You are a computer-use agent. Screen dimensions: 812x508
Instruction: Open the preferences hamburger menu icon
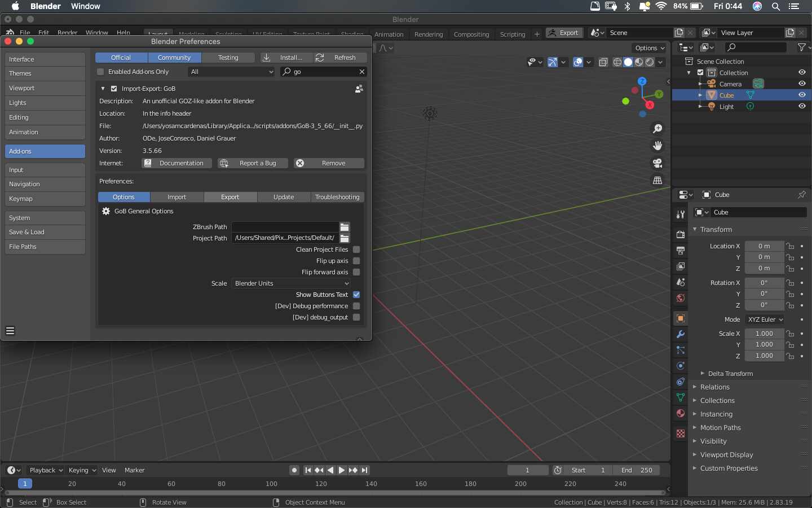coord(10,331)
